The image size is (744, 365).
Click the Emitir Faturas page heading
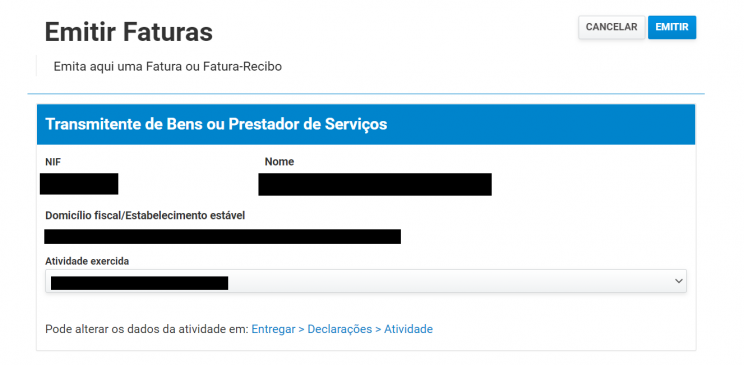click(x=129, y=32)
